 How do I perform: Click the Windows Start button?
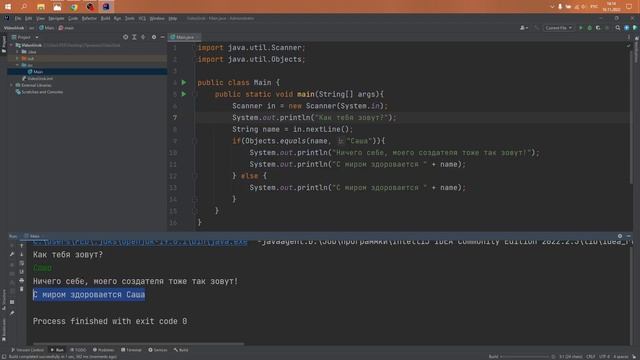pyautogui.click(x=7, y=7)
